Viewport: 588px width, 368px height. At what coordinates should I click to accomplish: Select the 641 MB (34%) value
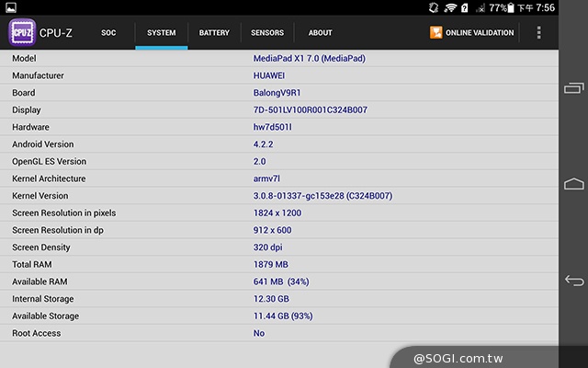[281, 282]
